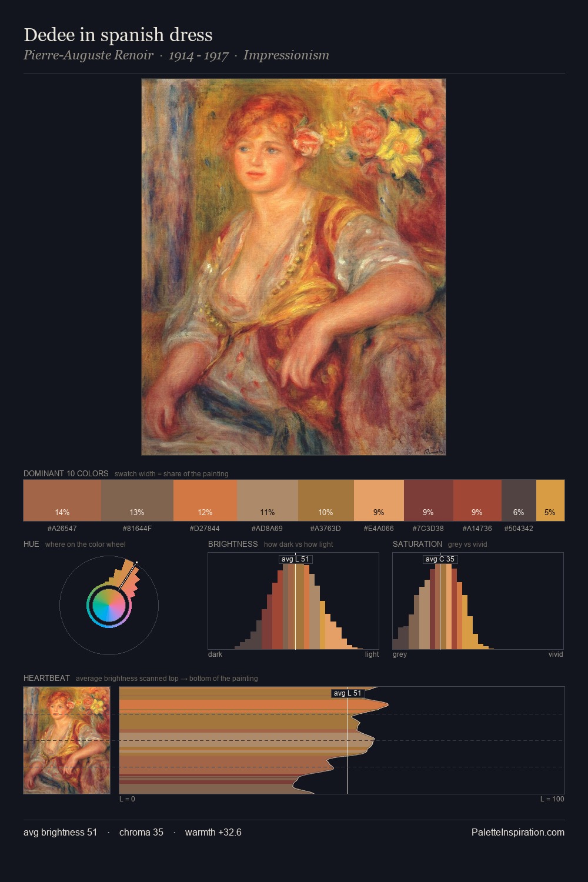Image resolution: width=588 pixels, height=882 pixels.
Task: Click the '#504342' hex code text below swatches
Action: tap(519, 529)
